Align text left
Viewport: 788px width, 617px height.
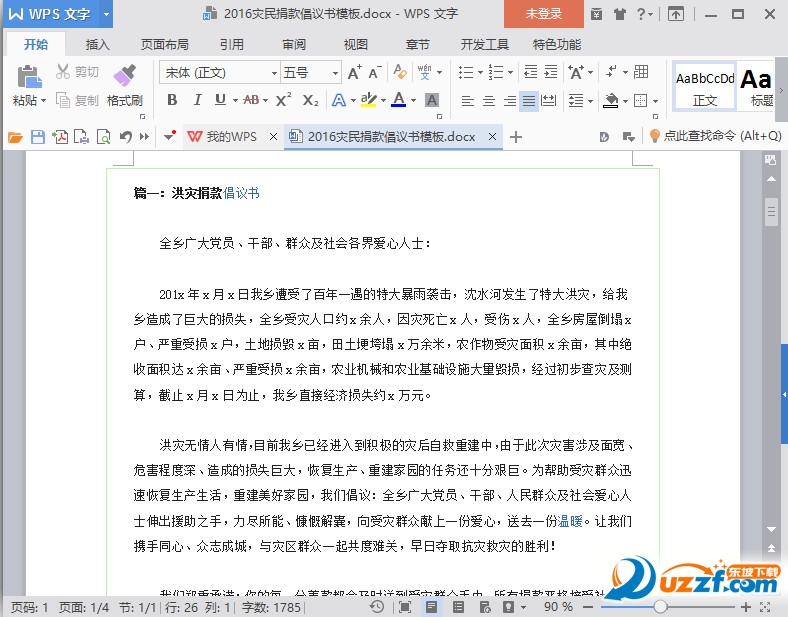(467, 100)
